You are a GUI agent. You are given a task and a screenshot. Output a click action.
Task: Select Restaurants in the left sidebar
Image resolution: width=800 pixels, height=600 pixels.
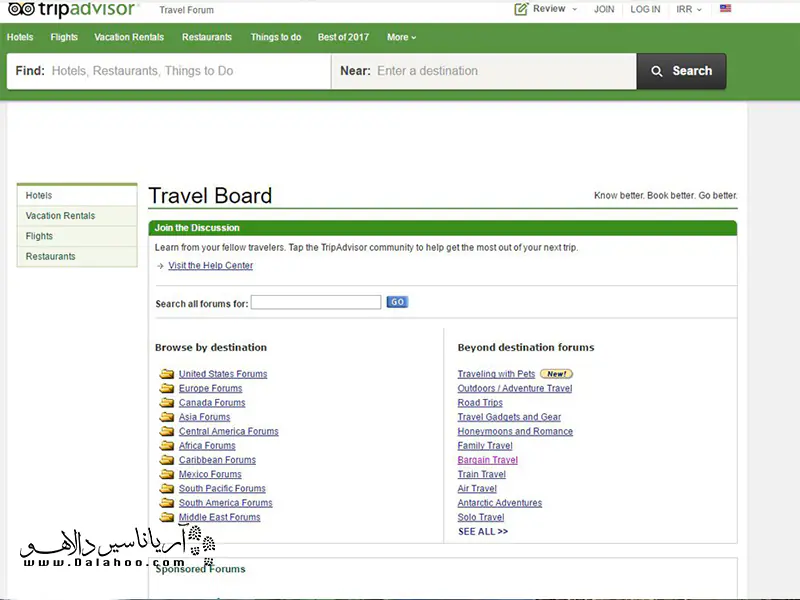[x=77, y=257]
